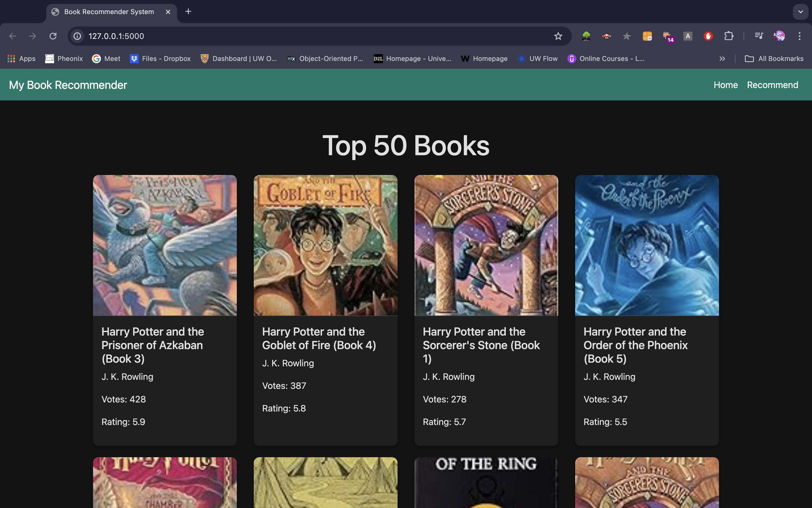Open the red mushroom extension icon
812x508 pixels.
pyautogui.click(x=606, y=36)
